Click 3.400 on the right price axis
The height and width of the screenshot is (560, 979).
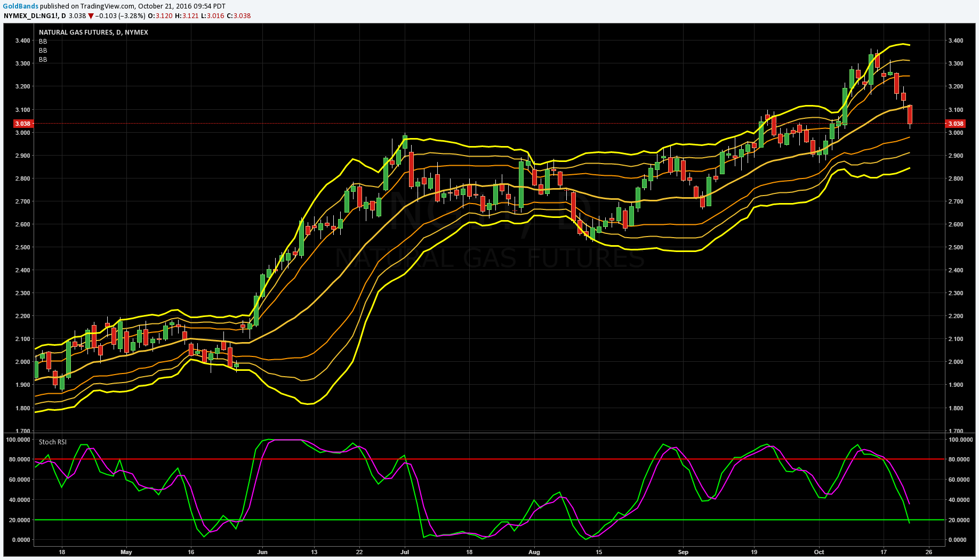tap(956, 40)
